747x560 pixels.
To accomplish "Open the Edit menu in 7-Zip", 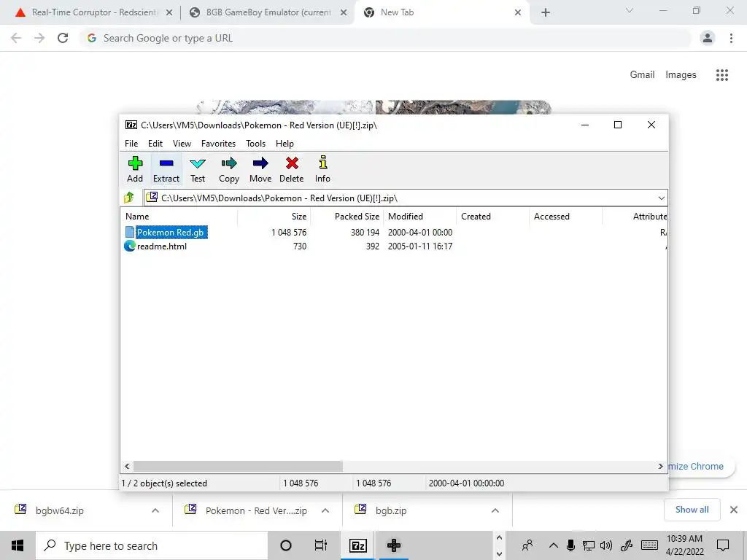I will (155, 144).
